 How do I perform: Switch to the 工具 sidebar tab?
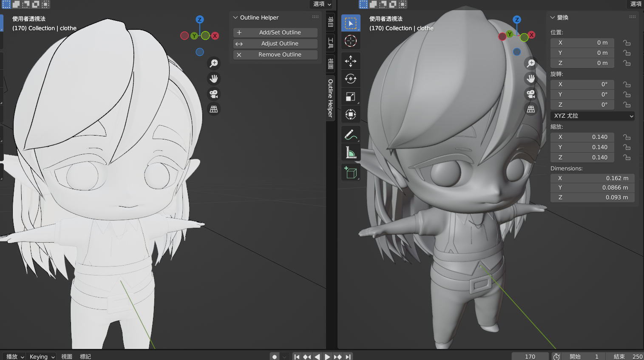pos(330,43)
